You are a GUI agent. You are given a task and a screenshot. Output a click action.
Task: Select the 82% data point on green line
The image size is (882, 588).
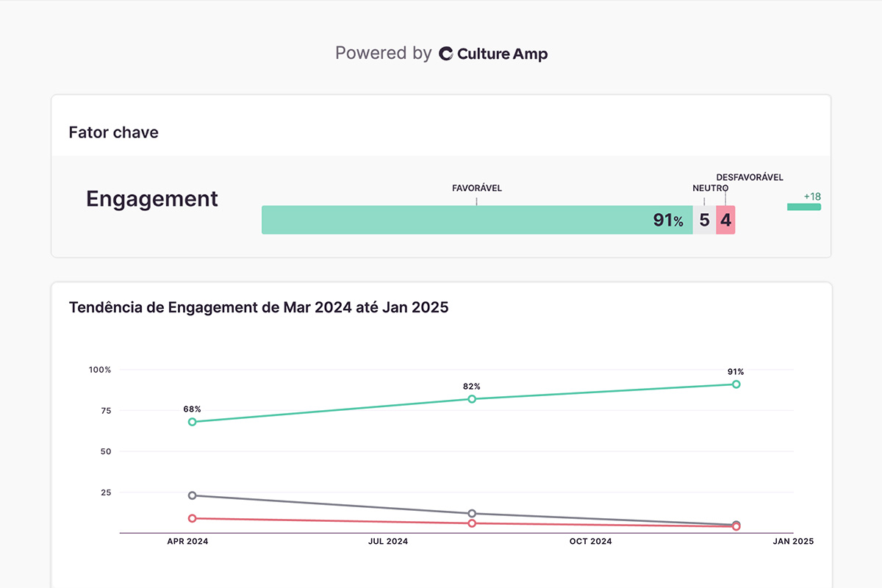pos(471,398)
